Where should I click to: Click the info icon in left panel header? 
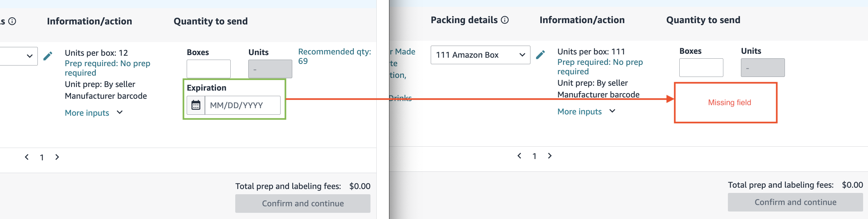pyautogui.click(x=12, y=21)
